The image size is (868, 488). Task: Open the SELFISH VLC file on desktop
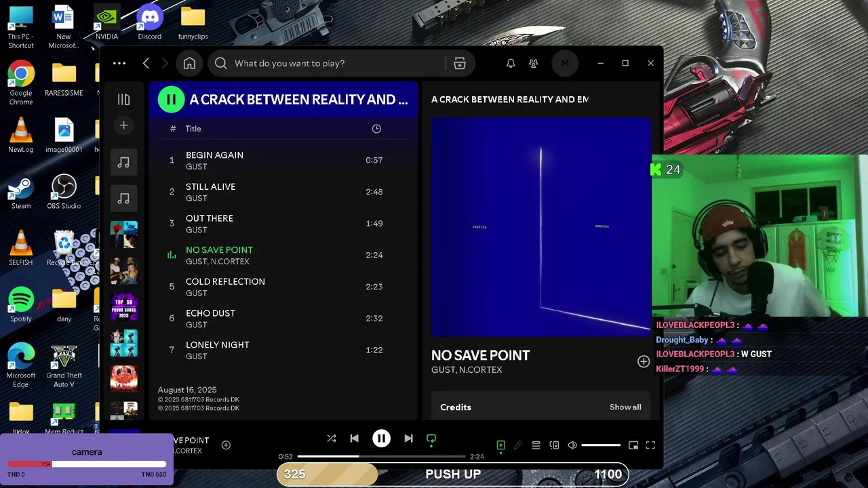point(21,248)
